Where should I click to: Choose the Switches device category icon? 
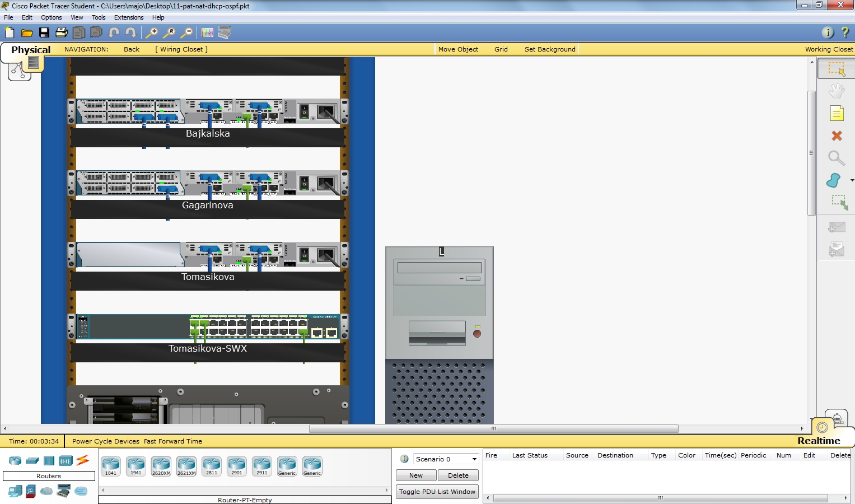(x=32, y=461)
